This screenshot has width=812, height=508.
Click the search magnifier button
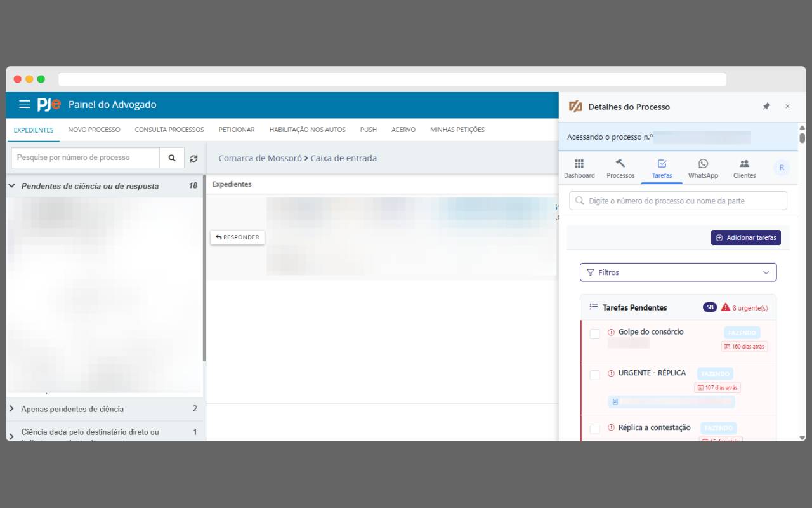pyautogui.click(x=172, y=158)
